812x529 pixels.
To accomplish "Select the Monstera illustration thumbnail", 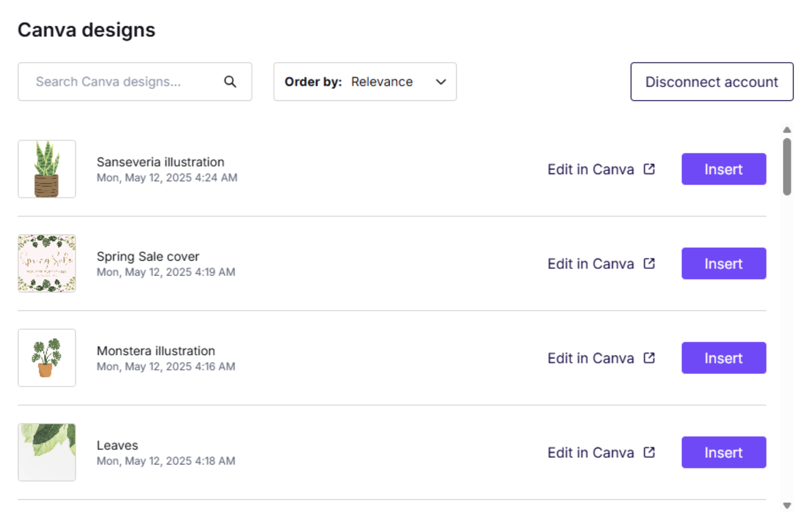I will pos(47,358).
